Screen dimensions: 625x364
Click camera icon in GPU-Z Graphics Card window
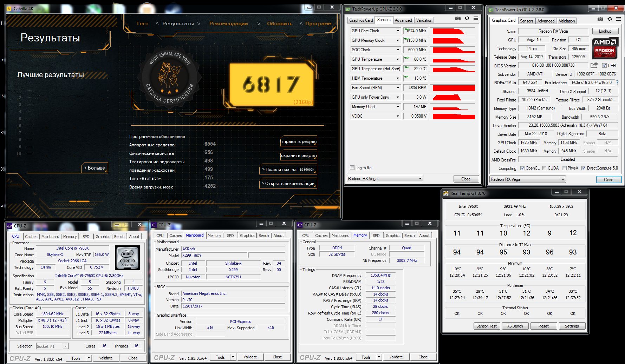coord(600,19)
